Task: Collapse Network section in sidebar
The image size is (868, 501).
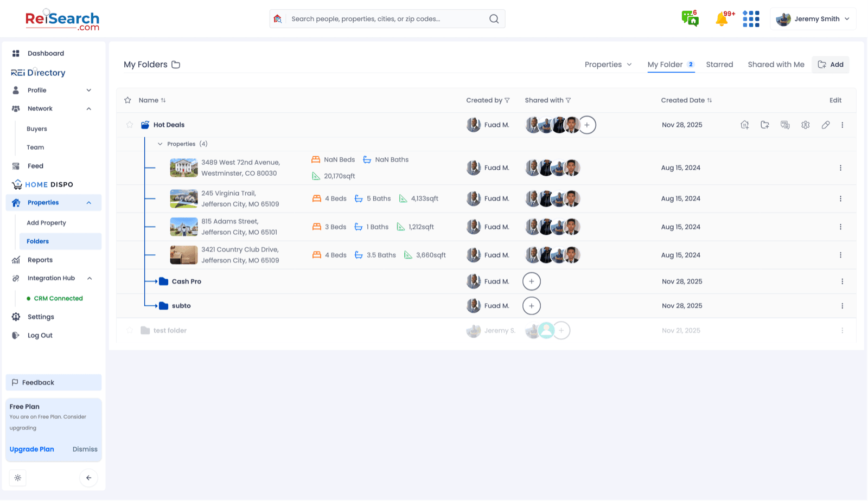Action: (x=89, y=109)
